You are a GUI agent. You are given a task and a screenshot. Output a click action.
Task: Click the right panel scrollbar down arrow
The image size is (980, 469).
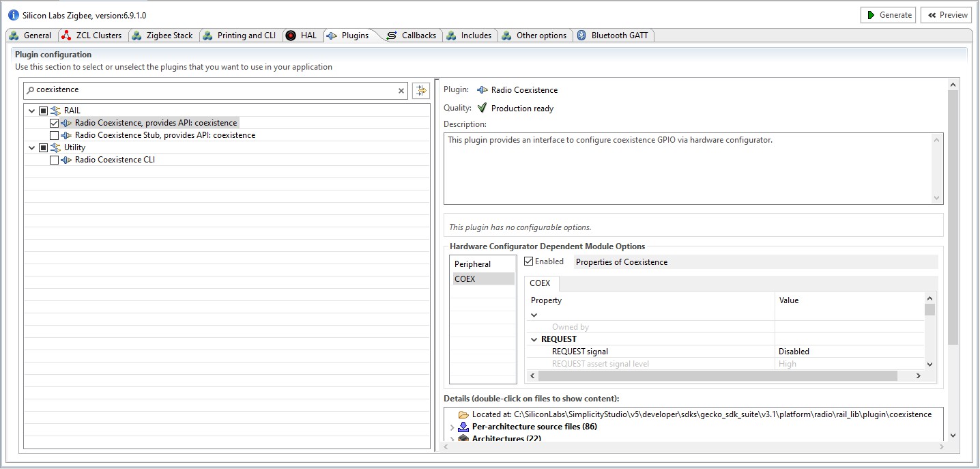(x=953, y=436)
